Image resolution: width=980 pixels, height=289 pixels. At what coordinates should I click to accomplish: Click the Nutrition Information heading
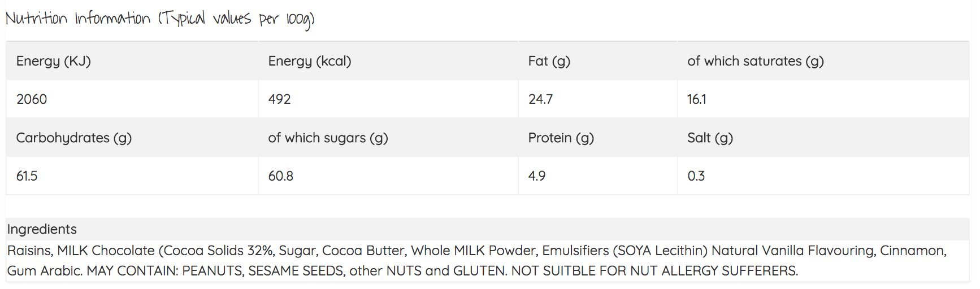[x=160, y=19]
